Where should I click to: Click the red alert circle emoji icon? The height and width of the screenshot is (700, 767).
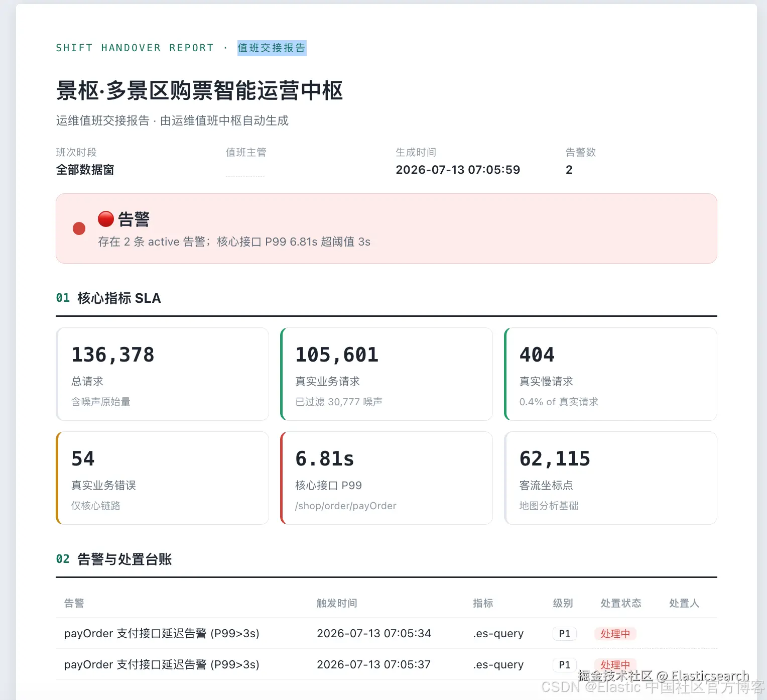tap(106, 219)
